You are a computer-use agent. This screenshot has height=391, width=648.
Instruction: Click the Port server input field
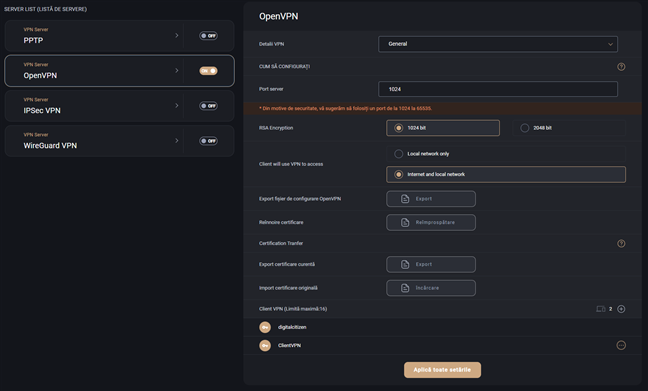click(498, 89)
